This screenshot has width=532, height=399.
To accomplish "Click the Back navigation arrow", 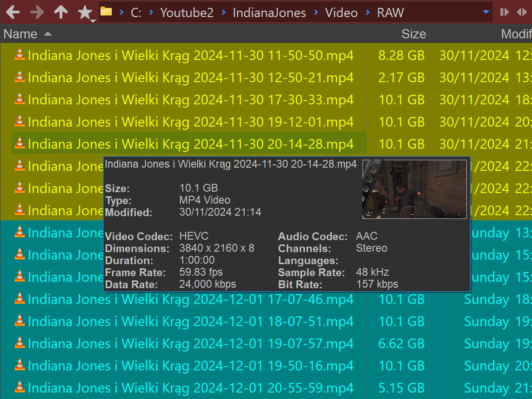I will click(12, 12).
